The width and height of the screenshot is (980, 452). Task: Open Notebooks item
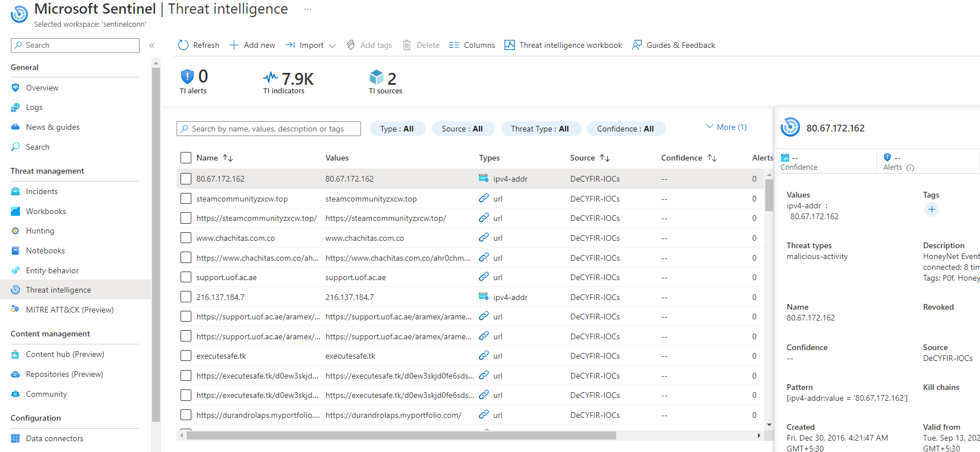tap(46, 250)
